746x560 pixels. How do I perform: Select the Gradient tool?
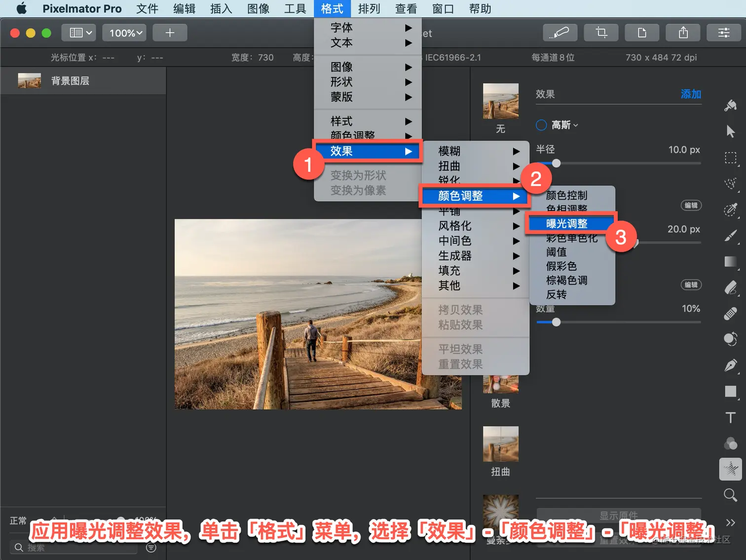tap(731, 261)
